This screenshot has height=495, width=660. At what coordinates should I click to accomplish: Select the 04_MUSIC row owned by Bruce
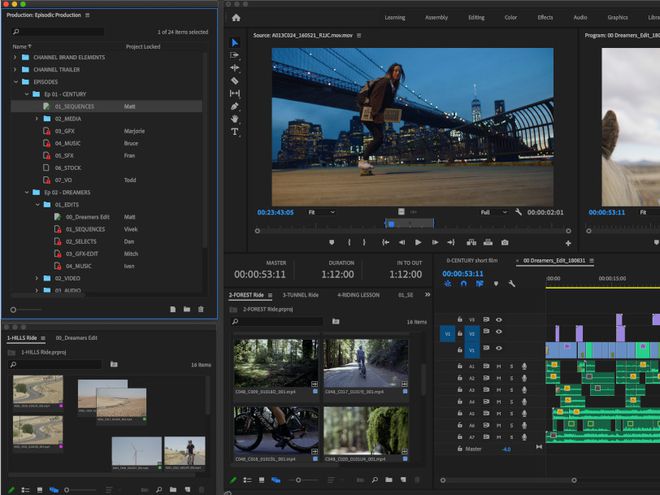tap(106, 143)
